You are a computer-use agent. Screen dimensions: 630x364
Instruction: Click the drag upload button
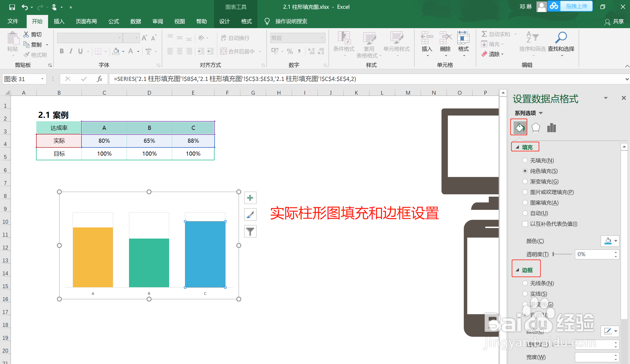click(x=576, y=6)
